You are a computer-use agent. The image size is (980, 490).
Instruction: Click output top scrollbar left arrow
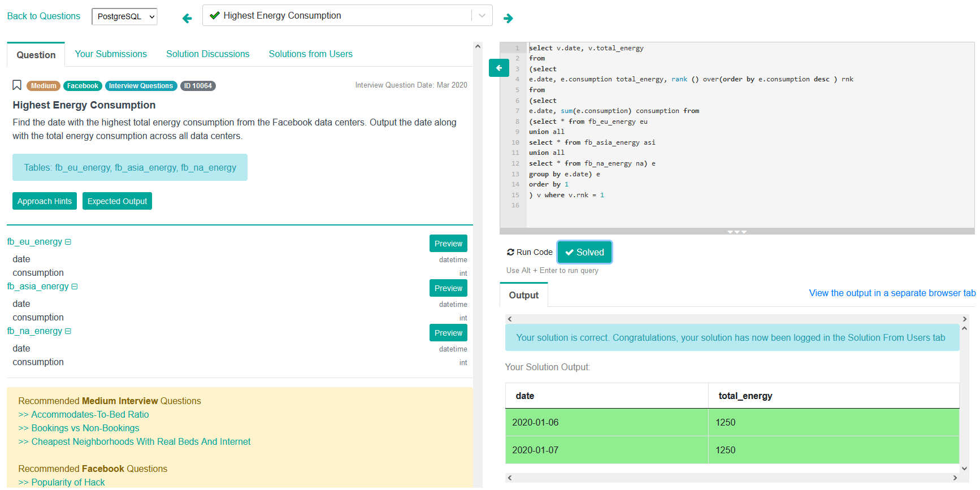click(510, 319)
